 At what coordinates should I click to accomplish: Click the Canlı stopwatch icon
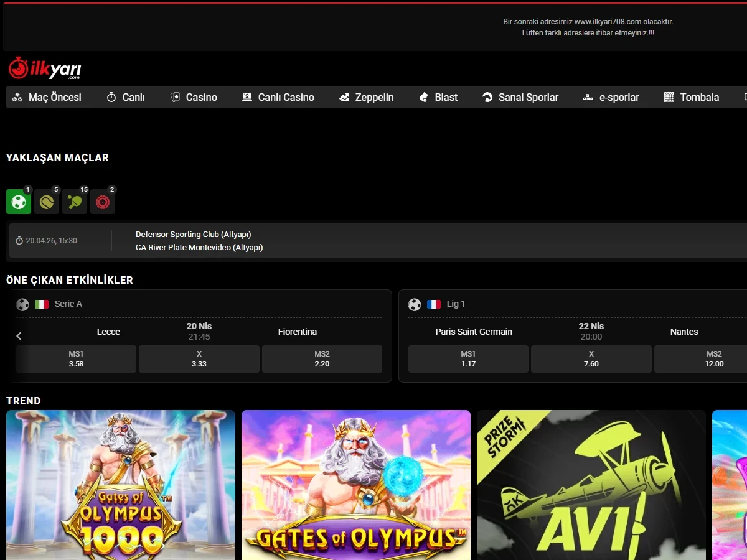[111, 97]
